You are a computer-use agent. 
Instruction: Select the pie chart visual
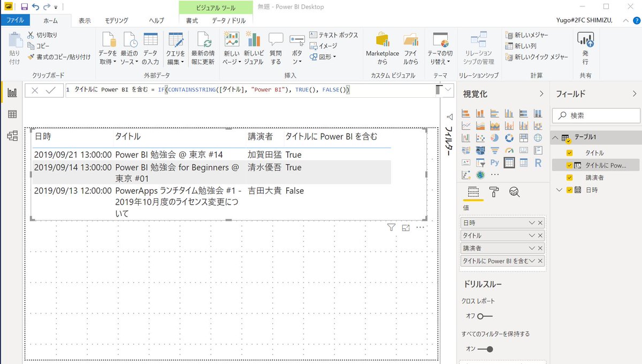pos(495,138)
